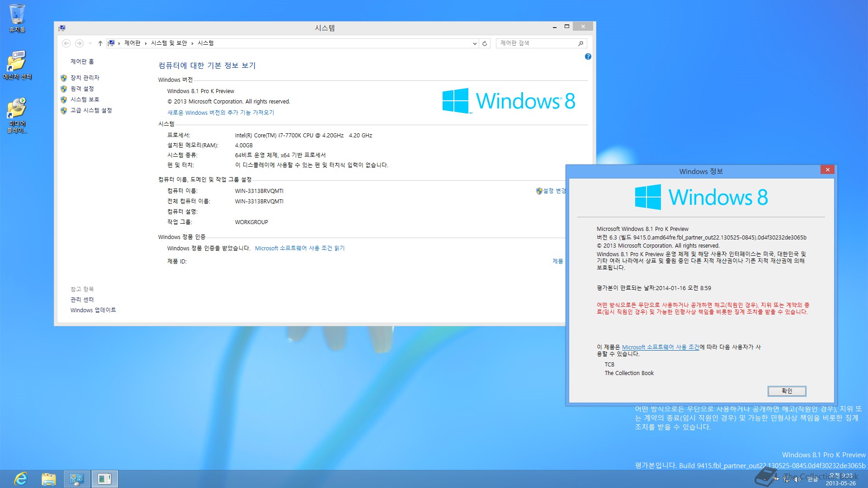Image resolution: width=868 pixels, height=488 pixels.
Task: Close the Windows 정보 dialog
Action: (828, 169)
